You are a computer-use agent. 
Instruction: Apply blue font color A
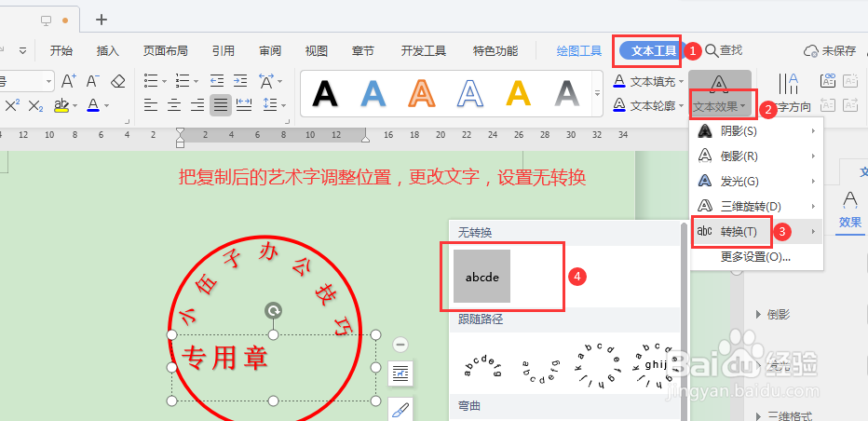pos(93,104)
